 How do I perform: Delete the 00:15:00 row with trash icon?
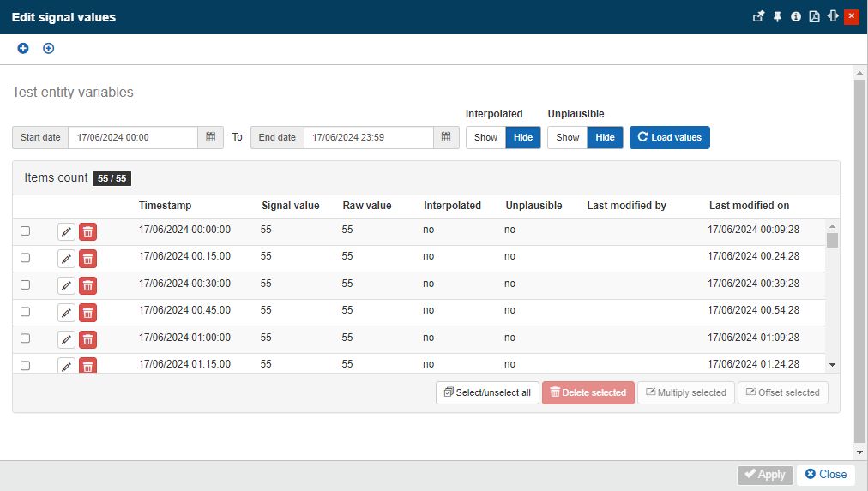coord(87,259)
